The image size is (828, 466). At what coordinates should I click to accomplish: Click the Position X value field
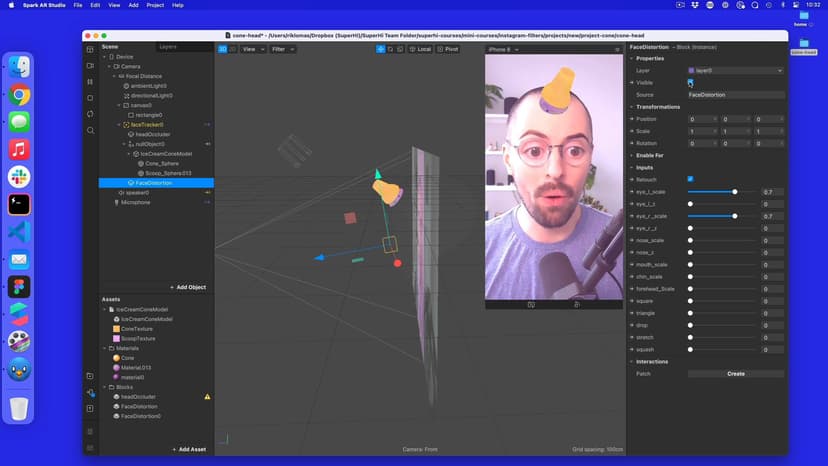point(703,119)
